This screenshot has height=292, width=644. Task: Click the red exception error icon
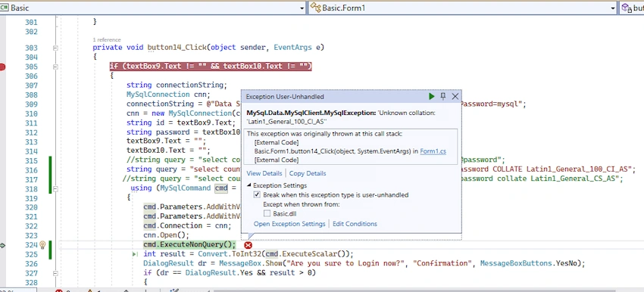point(248,245)
